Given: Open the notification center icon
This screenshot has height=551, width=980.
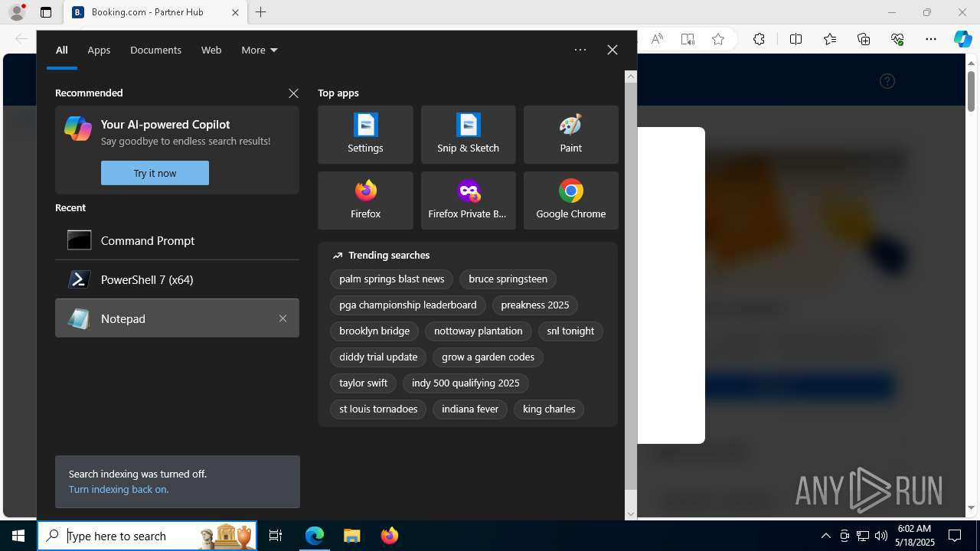Looking at the screenshot, I should (955, 536).
